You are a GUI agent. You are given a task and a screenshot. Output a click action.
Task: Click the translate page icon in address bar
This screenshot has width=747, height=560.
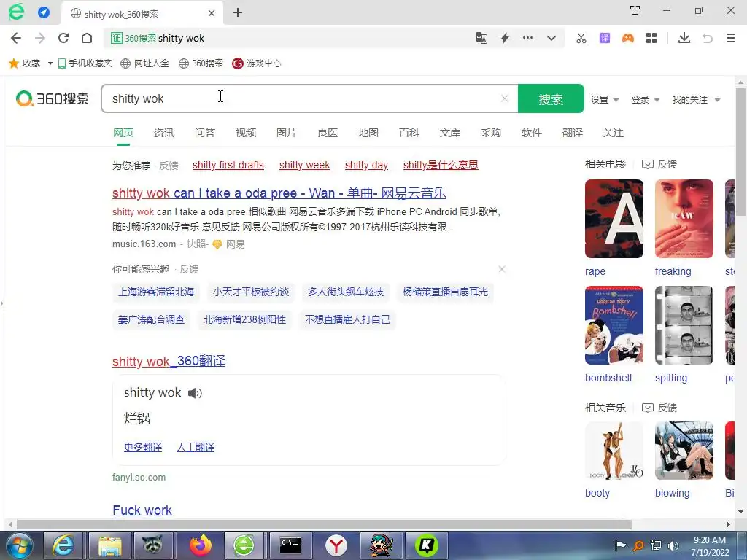coord(481,38)
